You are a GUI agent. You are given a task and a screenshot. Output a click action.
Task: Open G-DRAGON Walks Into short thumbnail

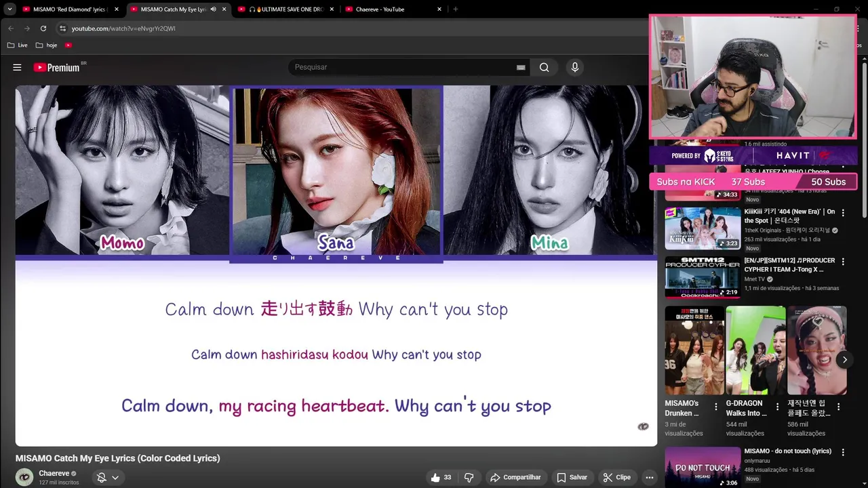(x=755, y=350)
